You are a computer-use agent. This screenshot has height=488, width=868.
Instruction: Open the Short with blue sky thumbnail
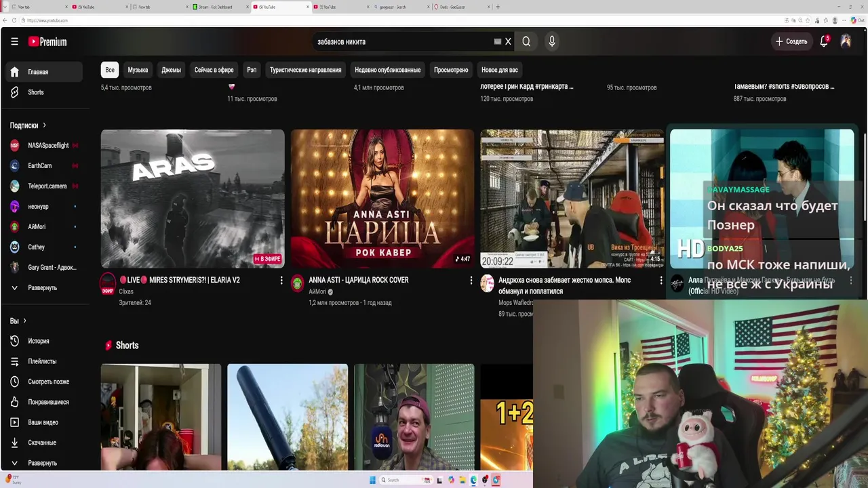pyautogui.click(x=288, y=417)
